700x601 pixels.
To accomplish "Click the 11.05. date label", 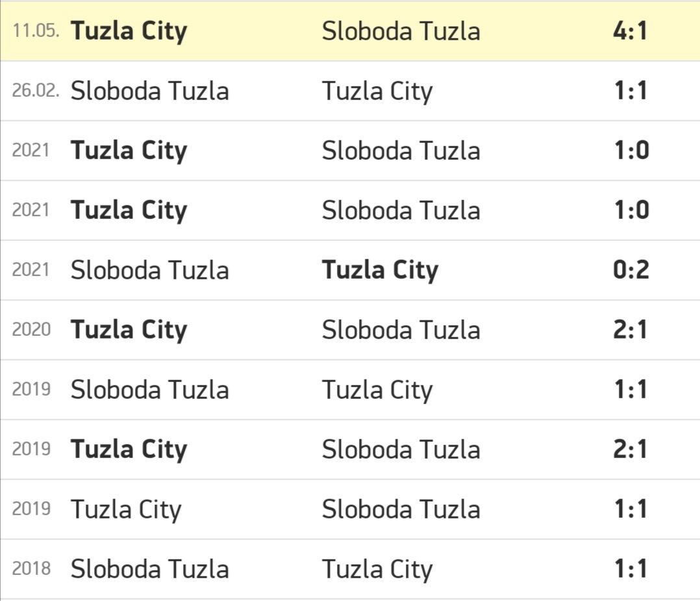I will click(x=36, y=31).
